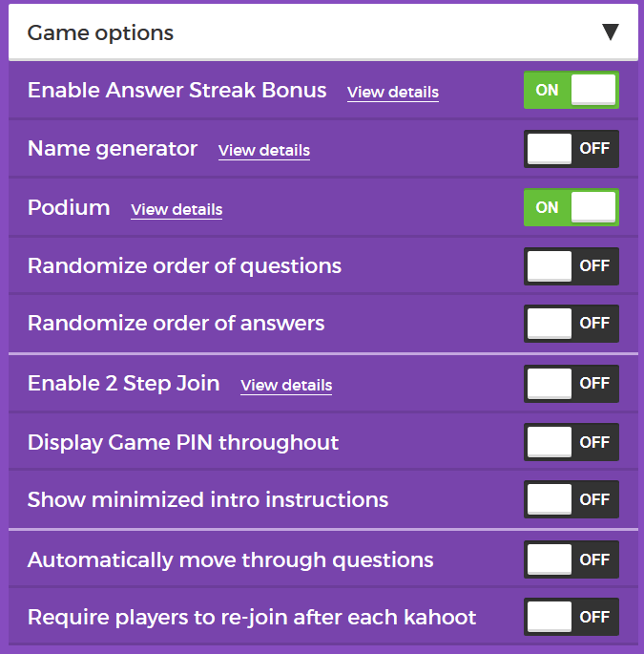Click the Game options header text
This screenshot has width=644, height=654.
coord(100,32)
